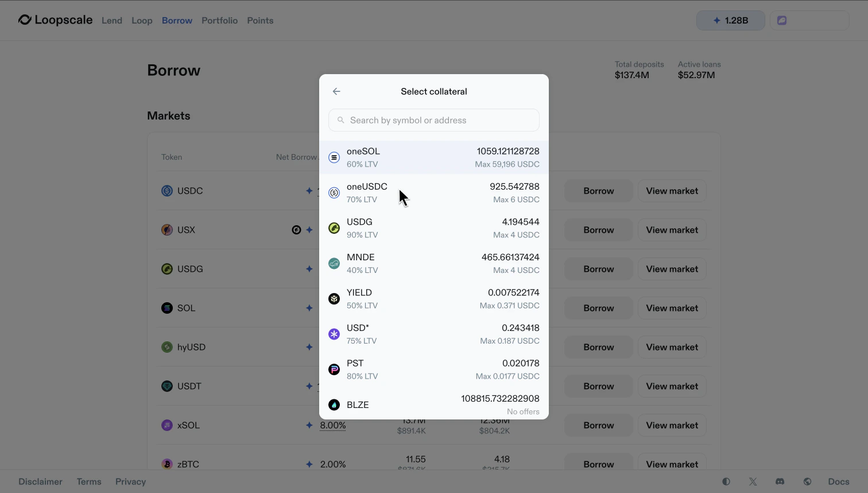
Task: Toggle the light/dark theme in the footer
Action: point(726,482)
